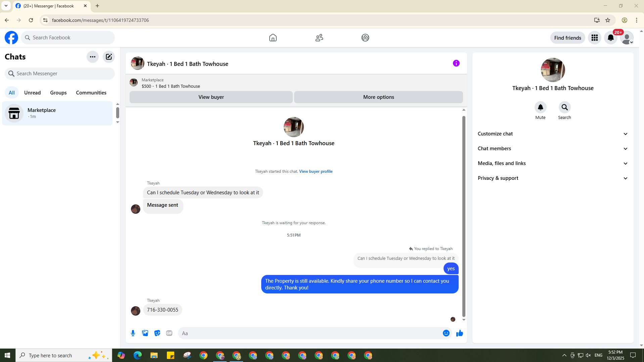Show hidden system tray icons

pyautogui.click(x=564, y=355)
